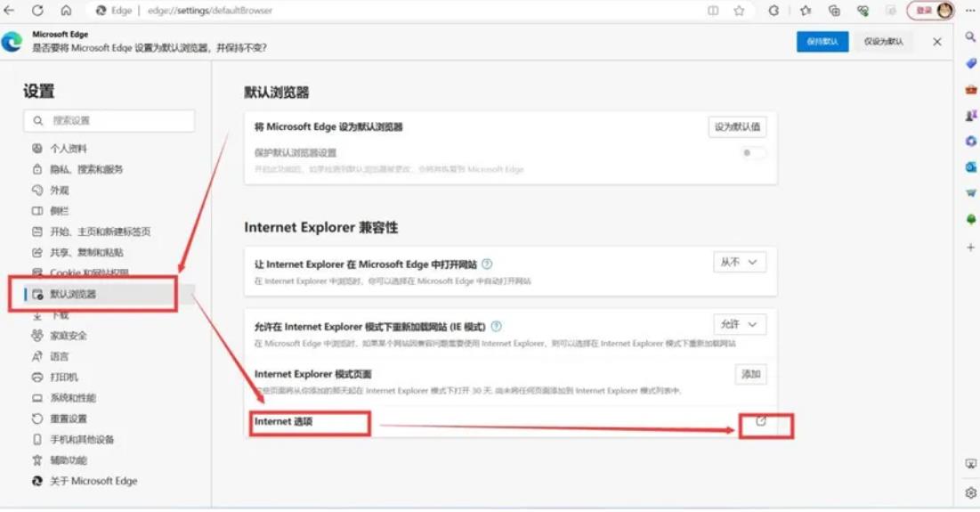Open the Collections icon in toolbar
980x512 pixels.
[x=834, y=11]
